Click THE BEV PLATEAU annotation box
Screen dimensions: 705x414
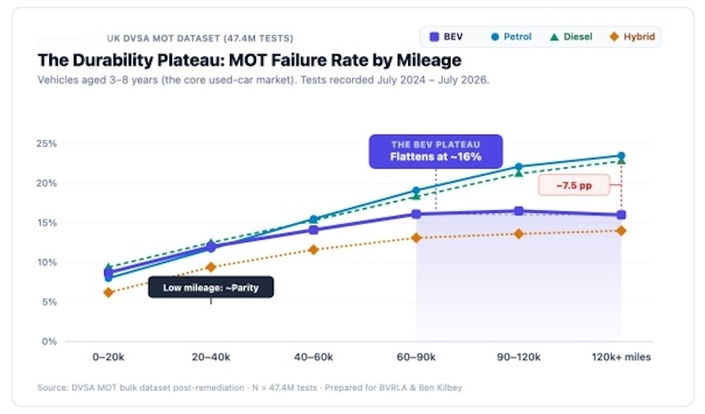click(x=436, y=151)
